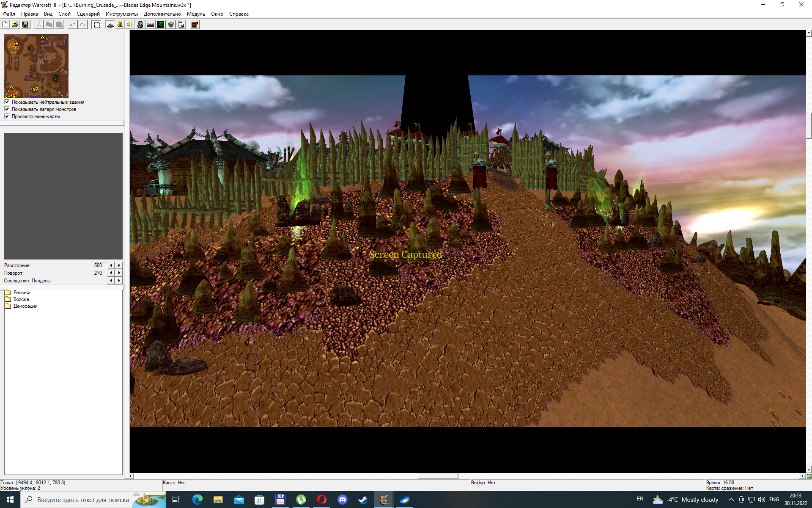Open the Сценарий menu
Viewport: 812px width, 508px height.
point(88,14)
